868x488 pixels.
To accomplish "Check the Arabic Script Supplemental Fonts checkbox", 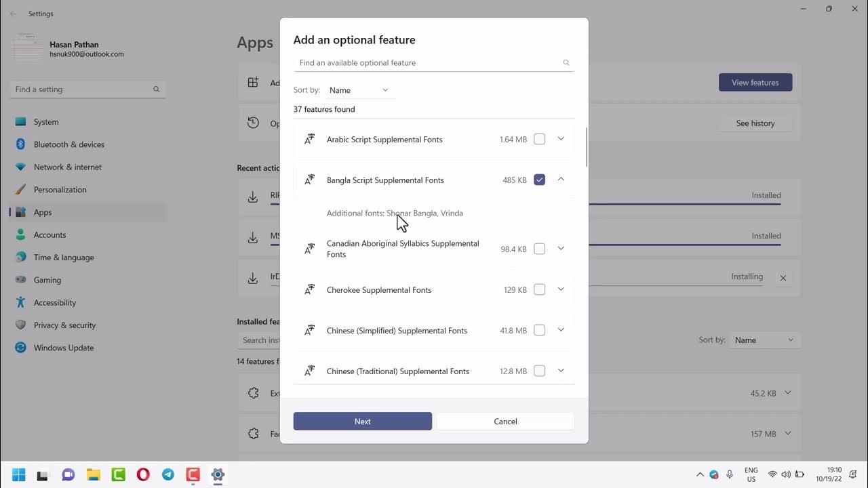I will tap(539, 139).
